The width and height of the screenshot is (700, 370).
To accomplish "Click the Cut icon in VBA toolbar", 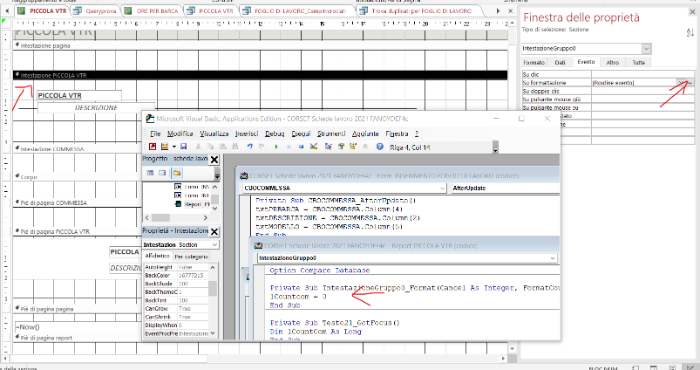I will pos(198,146).
